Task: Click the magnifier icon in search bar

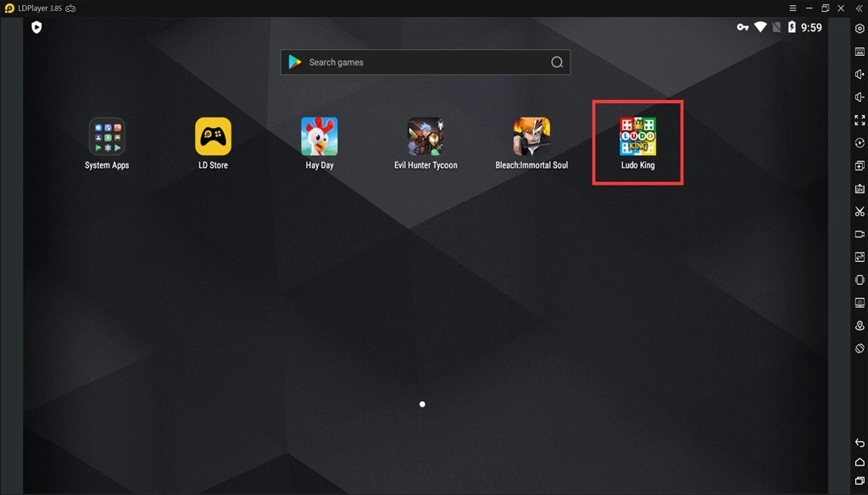Action: pyautogui.click(x=557, y=62)
